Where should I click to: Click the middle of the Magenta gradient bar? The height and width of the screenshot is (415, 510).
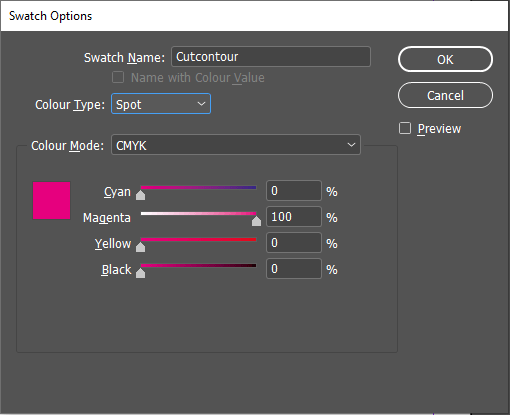(x=198, y=213)
